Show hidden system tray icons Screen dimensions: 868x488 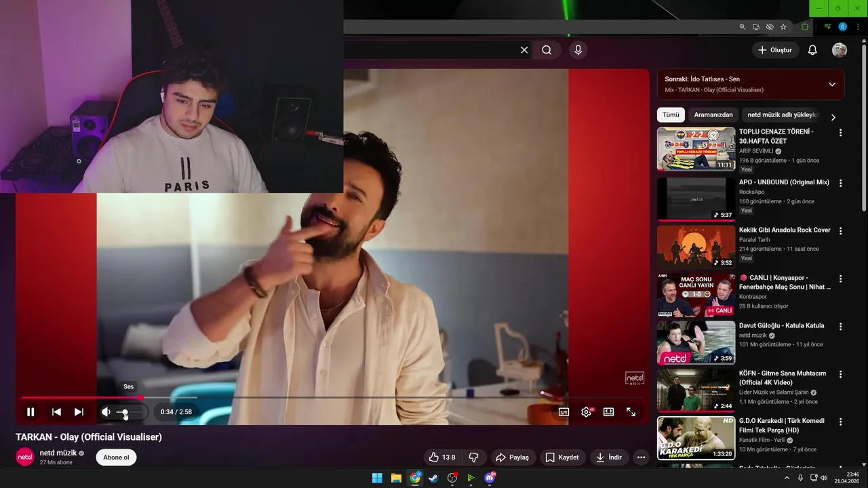tap(787, 478)
